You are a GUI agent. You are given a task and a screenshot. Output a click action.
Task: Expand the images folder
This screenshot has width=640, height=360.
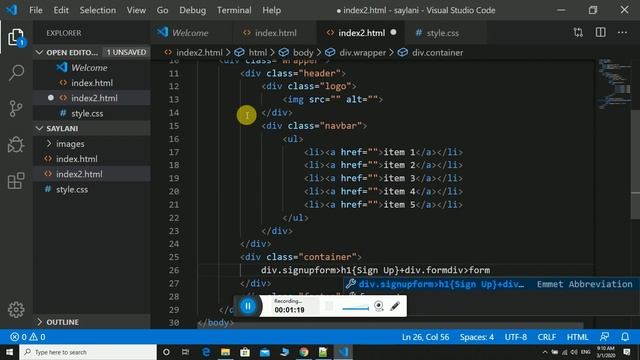tap(91, 144)
